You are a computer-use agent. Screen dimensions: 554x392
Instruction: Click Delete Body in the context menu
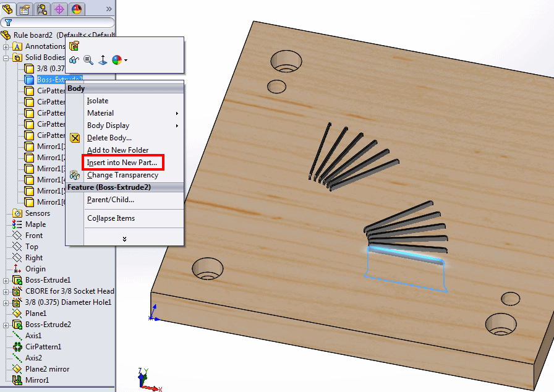coord(109,138)
